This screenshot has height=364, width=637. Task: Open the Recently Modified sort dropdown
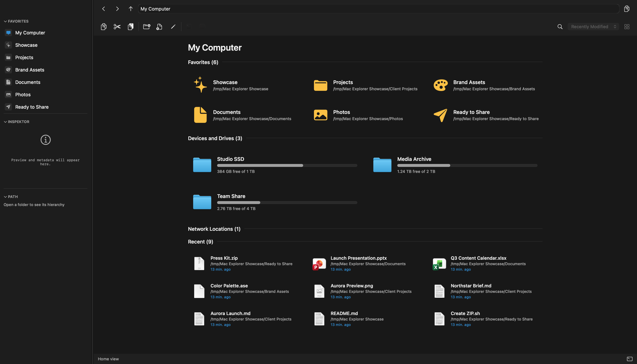(x=593, y=27)
